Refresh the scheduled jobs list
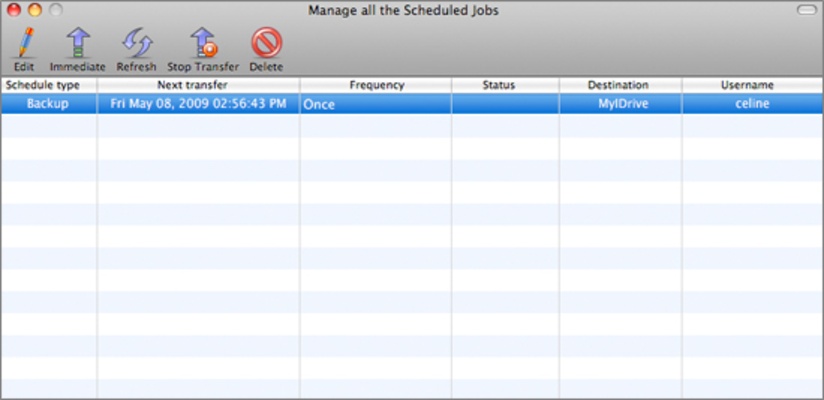Image resolution: width=824 pixels, height=400 pixels. (137, 43)
